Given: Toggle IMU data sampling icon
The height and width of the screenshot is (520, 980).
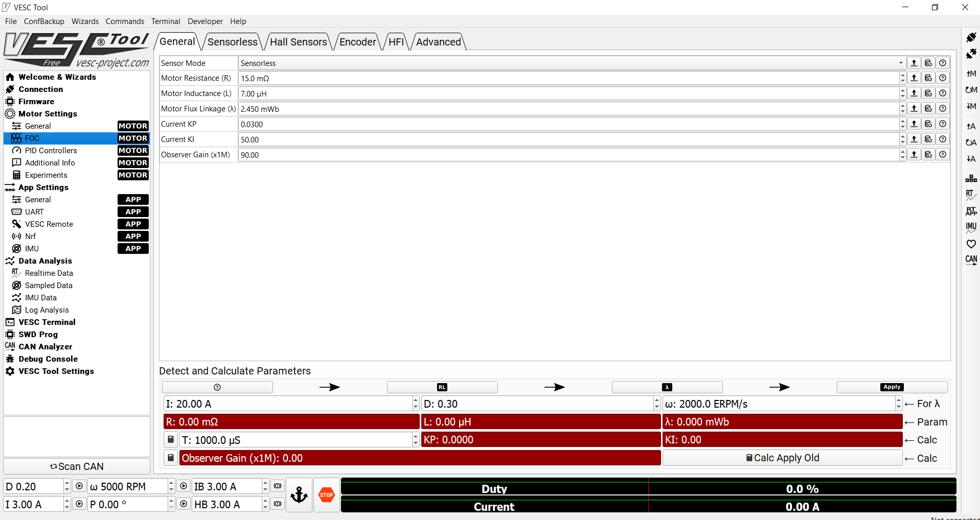Looking at the screenshot, I should click(970, 227).
